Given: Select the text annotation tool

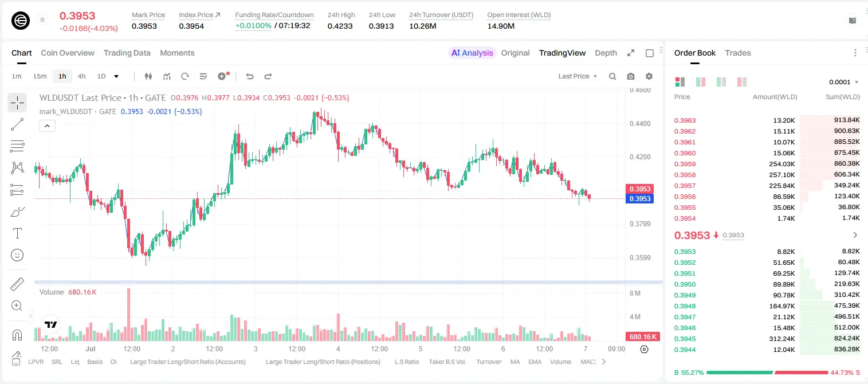Looking at the screenshot, I should [17, 233].
